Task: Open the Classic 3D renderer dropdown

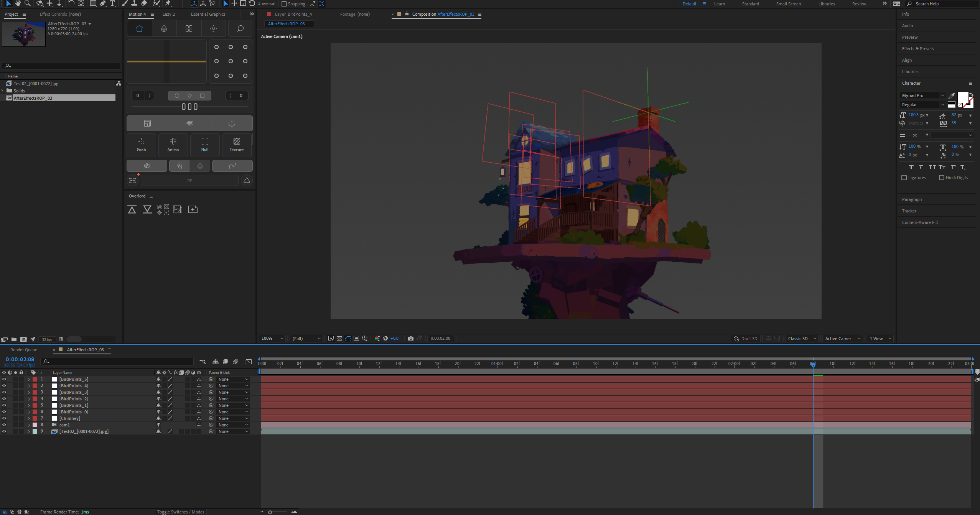Action: click(802, 339)
